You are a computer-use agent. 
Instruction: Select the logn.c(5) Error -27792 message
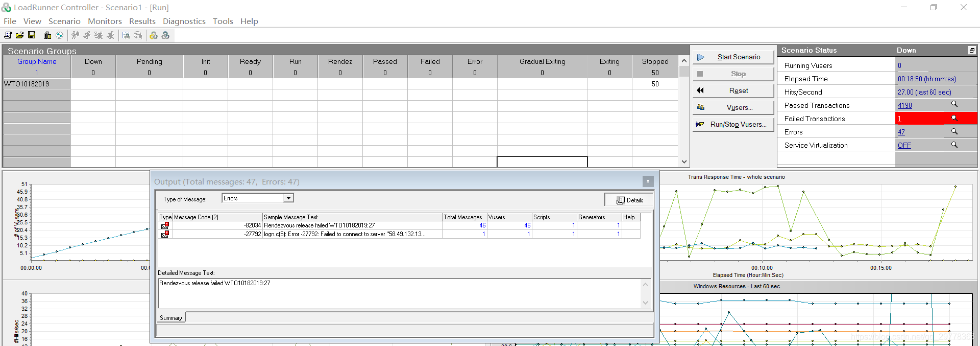pyautogui.click(x=399, y=234)
